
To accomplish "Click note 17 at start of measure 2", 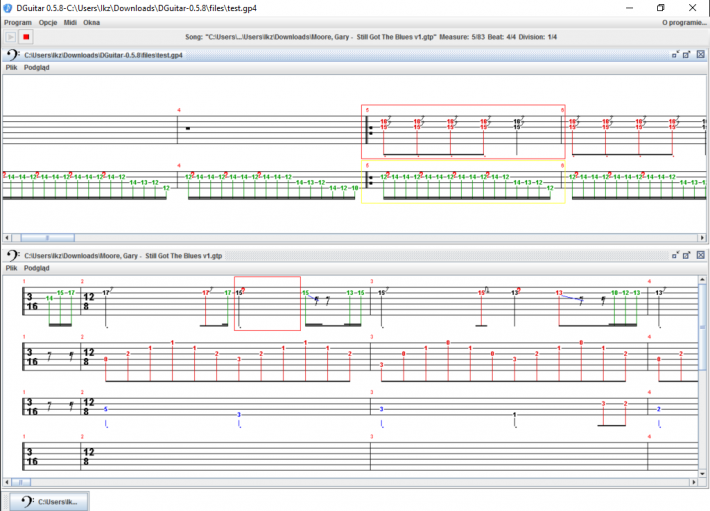I will click(106, 293).
